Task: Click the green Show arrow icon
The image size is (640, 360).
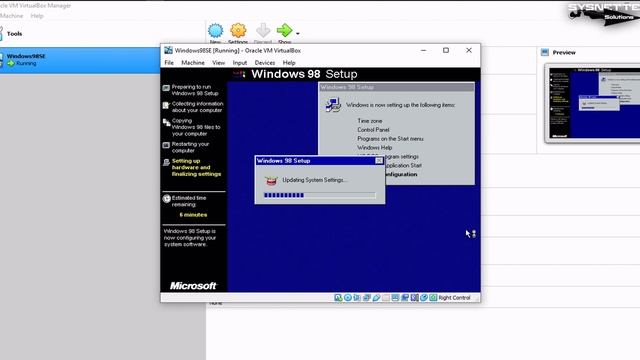Action: click(284, 30)
